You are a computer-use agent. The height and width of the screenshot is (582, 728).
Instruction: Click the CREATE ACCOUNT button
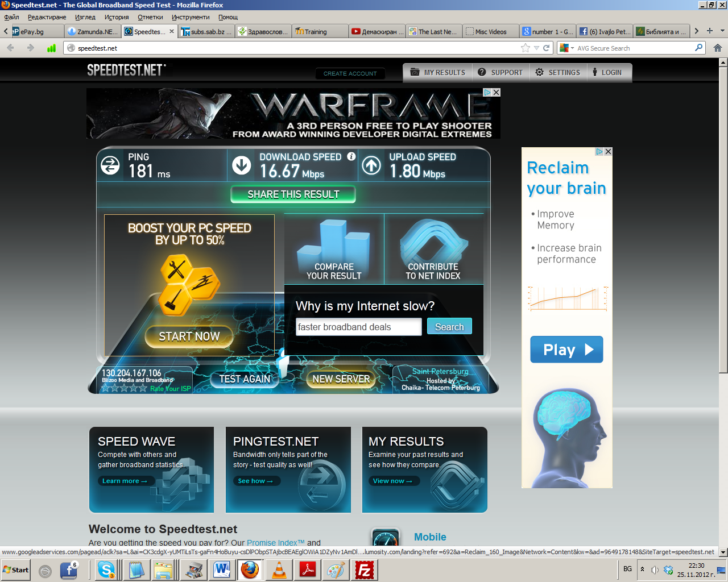350,73
